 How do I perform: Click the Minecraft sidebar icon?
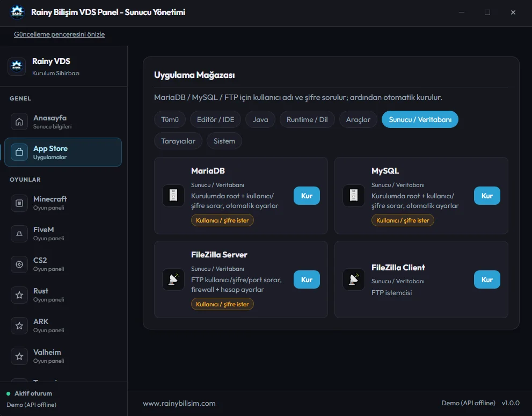pyautogui.click(x=19, y=203)
